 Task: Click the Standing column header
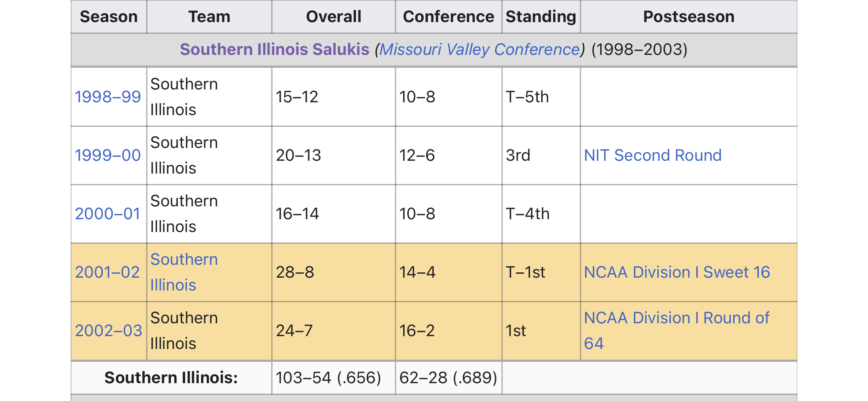click(541, 17)
